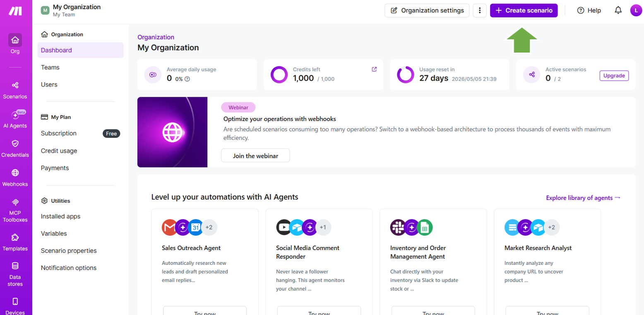The width and height of the screenshot is (644, 315).
Task: Select Installed apps under Utilities
Action: 60,216
